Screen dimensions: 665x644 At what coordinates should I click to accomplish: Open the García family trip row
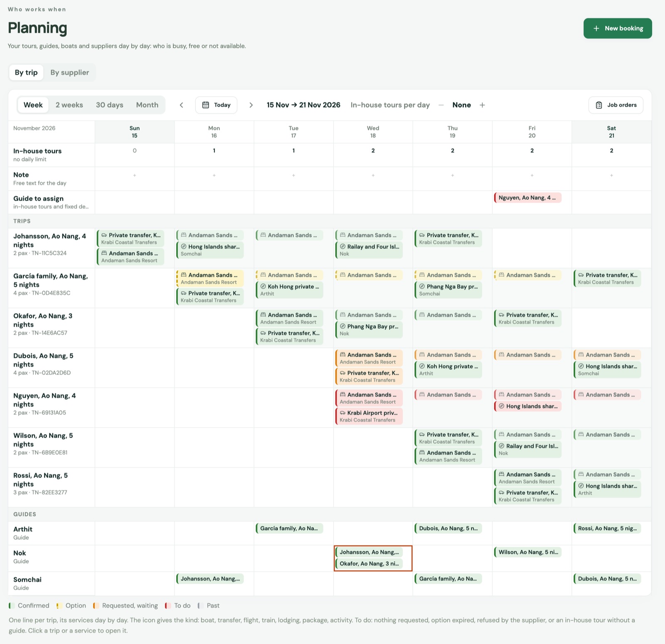click(52, 284)
